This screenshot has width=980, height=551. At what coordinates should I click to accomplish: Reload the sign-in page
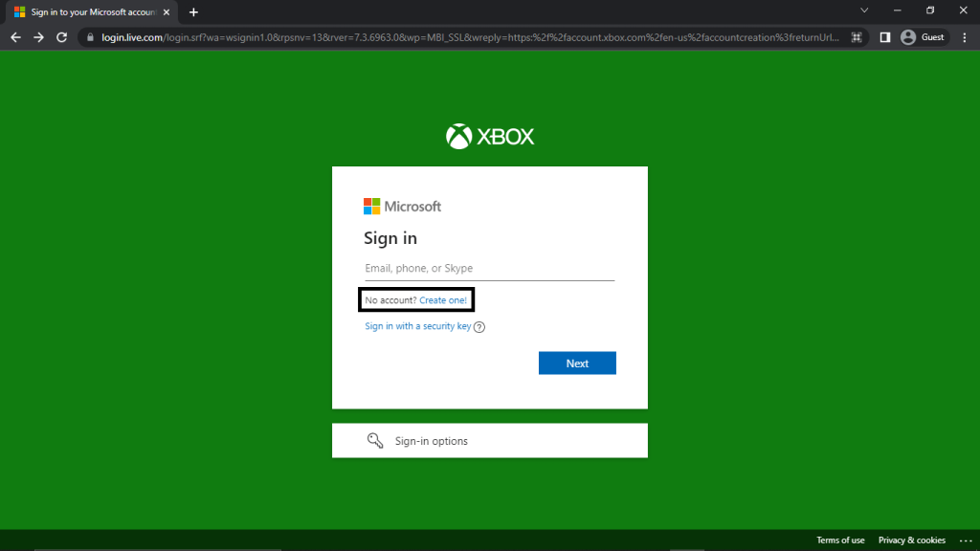point(61,37)
